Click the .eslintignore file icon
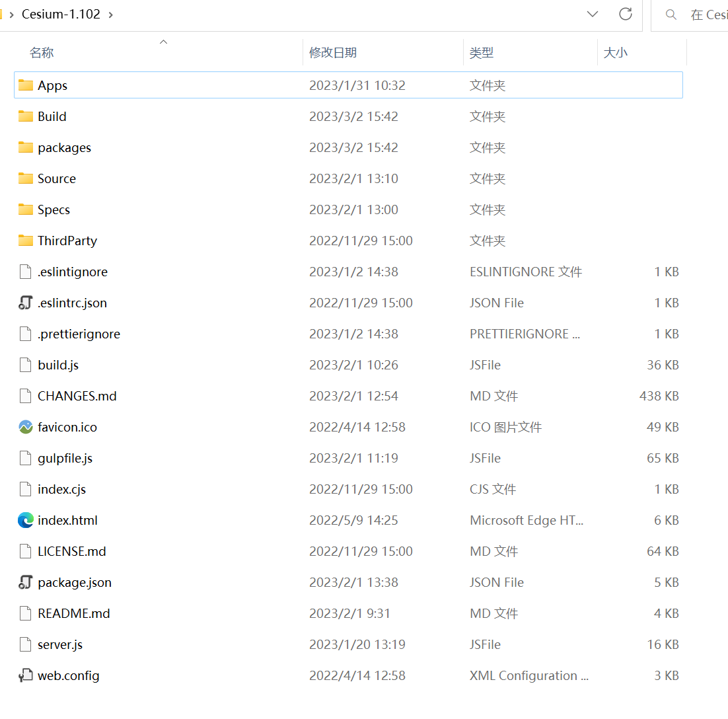This screenshot has height=719, width=728. click(x=26, y=272)
